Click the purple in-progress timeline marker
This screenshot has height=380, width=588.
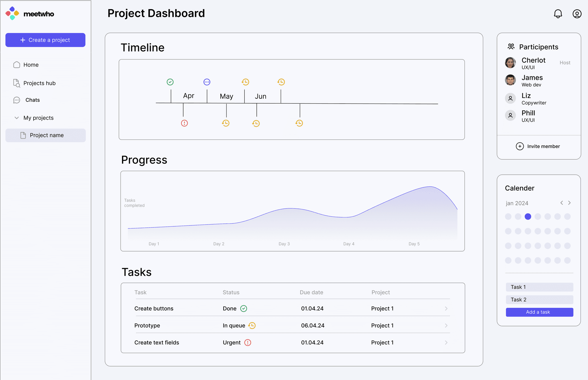click(x=207, y=82)
